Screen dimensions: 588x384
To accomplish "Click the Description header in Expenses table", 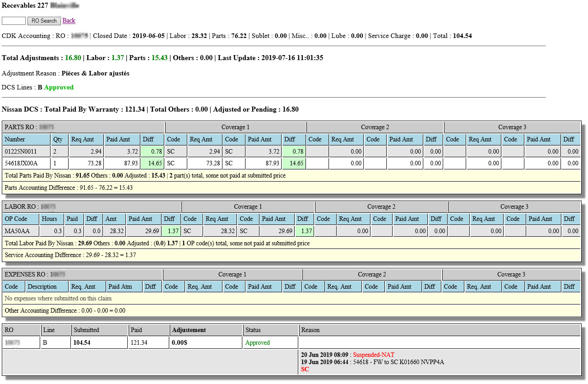I will tap(47, 287).
